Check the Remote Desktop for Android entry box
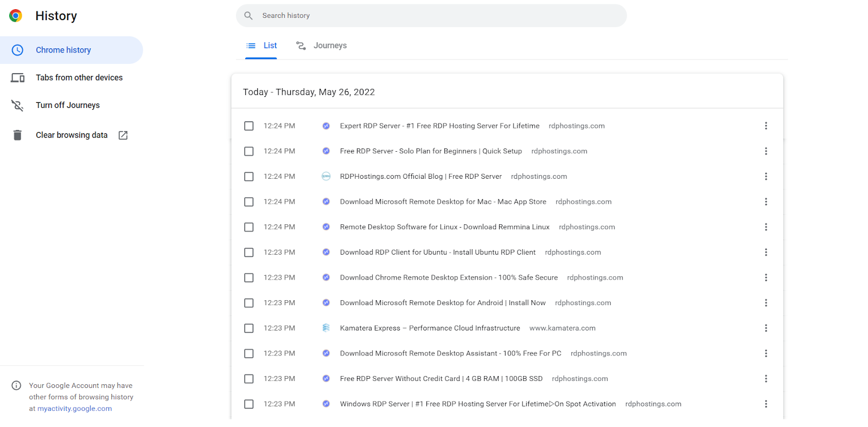 click(x=249, y=303)
